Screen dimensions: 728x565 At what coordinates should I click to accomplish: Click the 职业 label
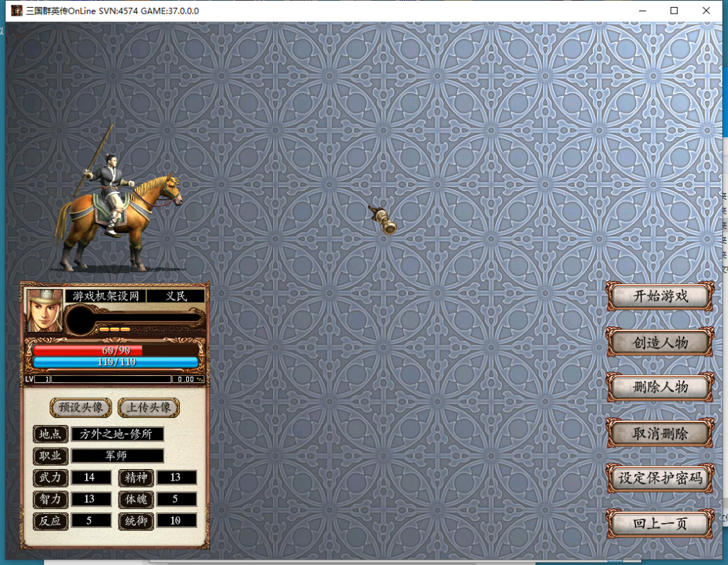click(x=50, y=456)
